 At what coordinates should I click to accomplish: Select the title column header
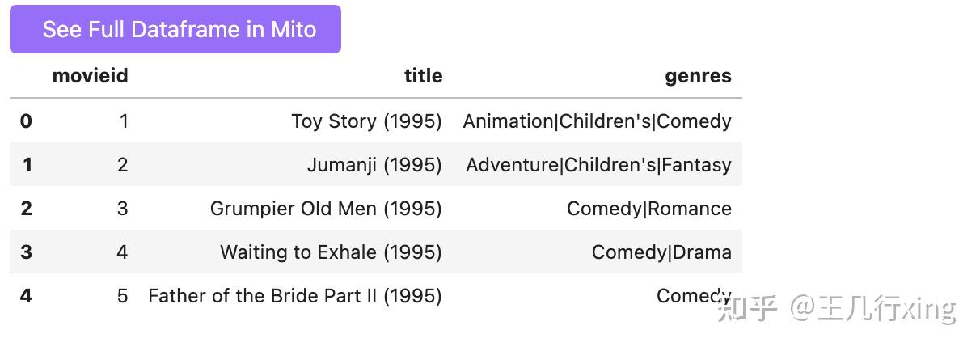click(423, 76)
